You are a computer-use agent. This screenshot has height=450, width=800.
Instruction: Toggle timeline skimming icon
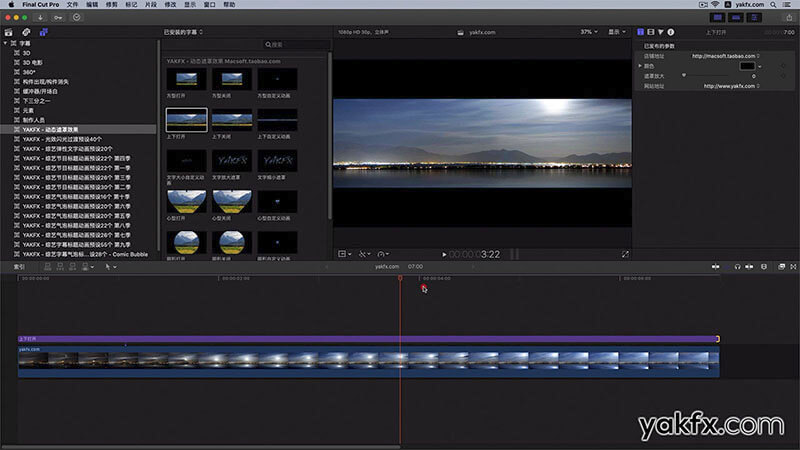716,267
